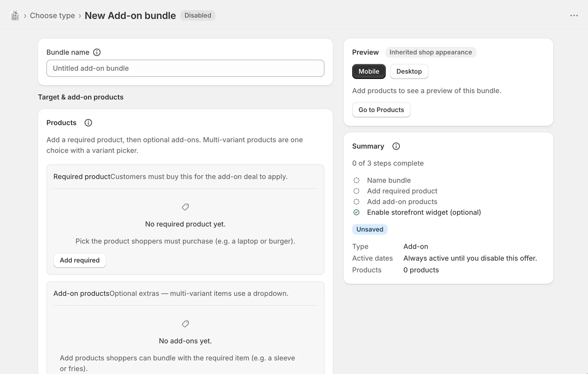Viewport: 588px width, 374px height.
Task: Click the Products info icon
Action: click(88, 123)
